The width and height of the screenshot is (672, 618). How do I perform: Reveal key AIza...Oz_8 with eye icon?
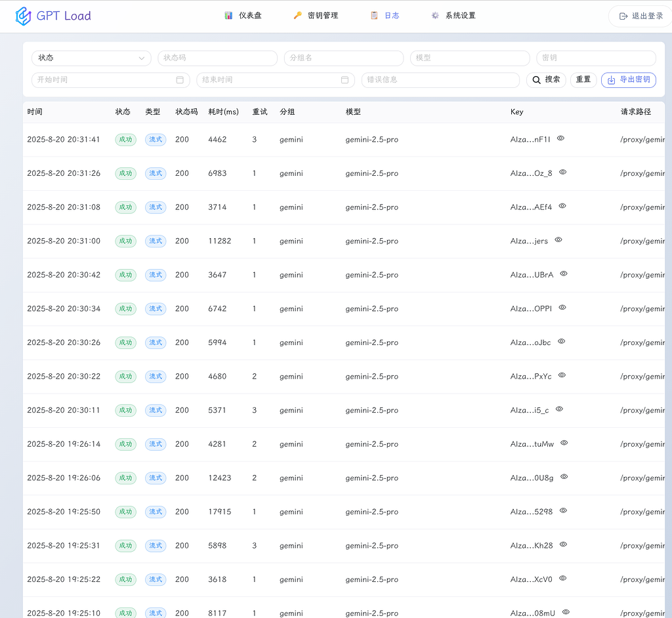coord(562,173)
